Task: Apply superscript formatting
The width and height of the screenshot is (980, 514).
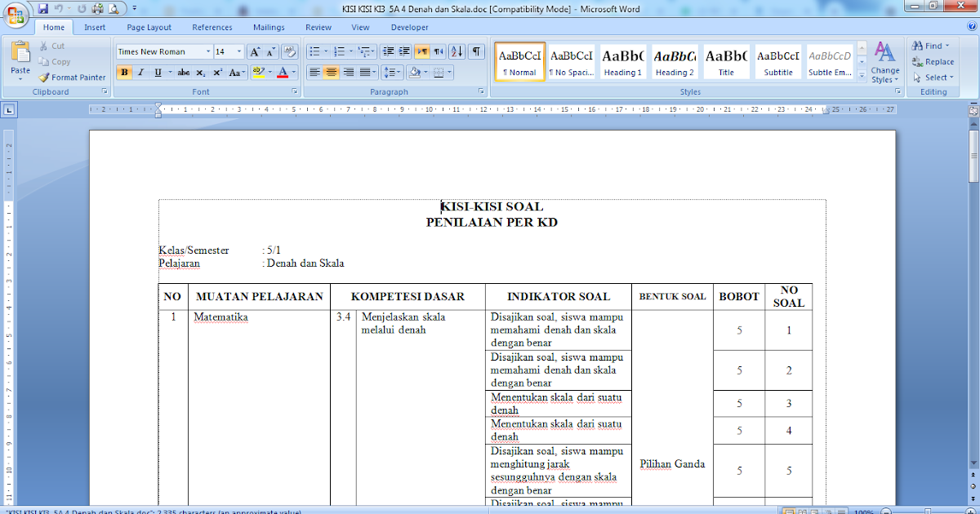Action: 217,73
